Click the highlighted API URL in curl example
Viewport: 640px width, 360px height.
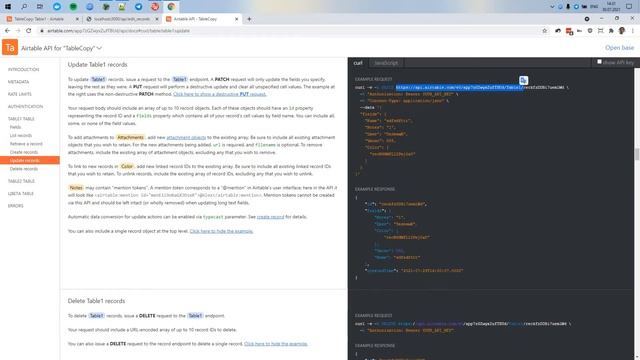(459, 87)
